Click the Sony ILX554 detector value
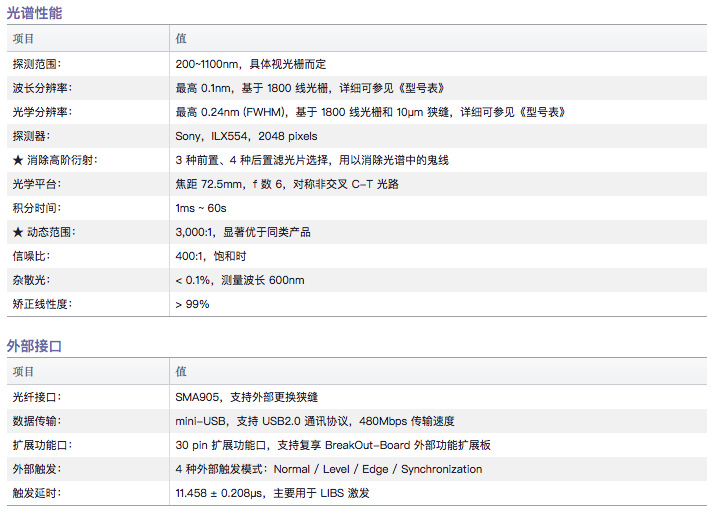The image size is (714, 520). click(x=246, y=136)
